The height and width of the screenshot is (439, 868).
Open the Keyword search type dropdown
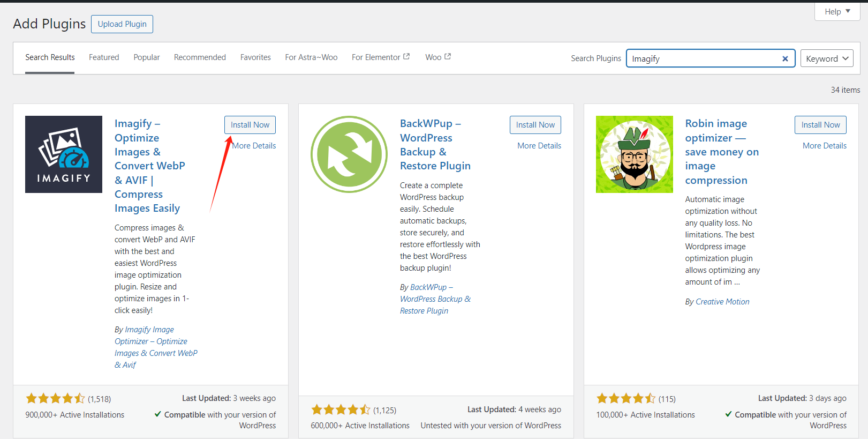click(x=827, y=58)
